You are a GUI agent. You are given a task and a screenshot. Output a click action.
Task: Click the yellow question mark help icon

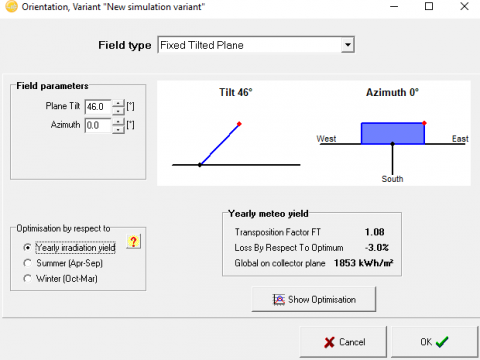click(x=134, y=241)
